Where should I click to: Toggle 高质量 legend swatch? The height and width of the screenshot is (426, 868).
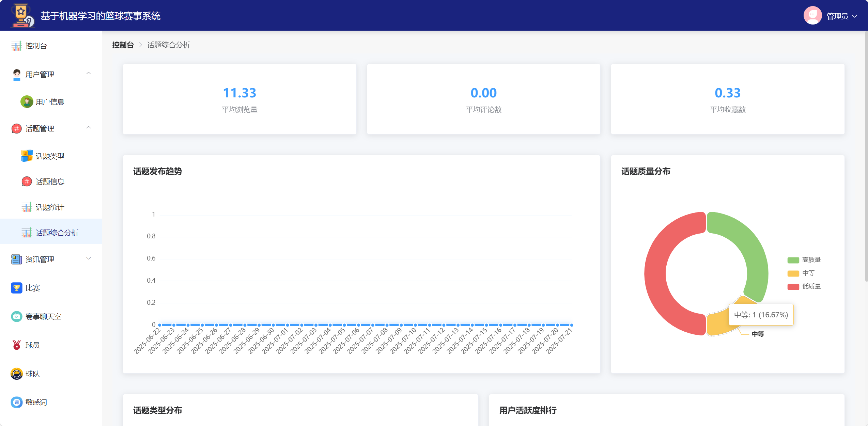(x=793, y=260)
